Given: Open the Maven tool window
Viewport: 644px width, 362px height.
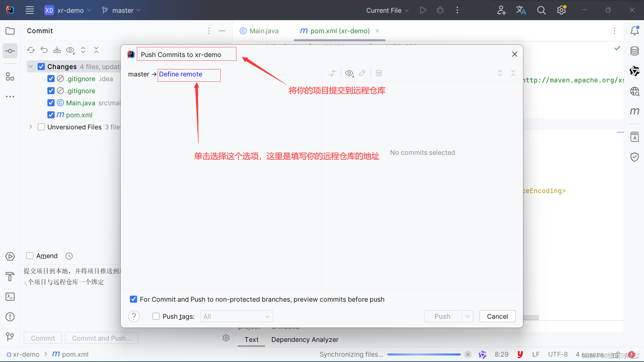Looking at the screenshot, I should click(x=635, y=111).
